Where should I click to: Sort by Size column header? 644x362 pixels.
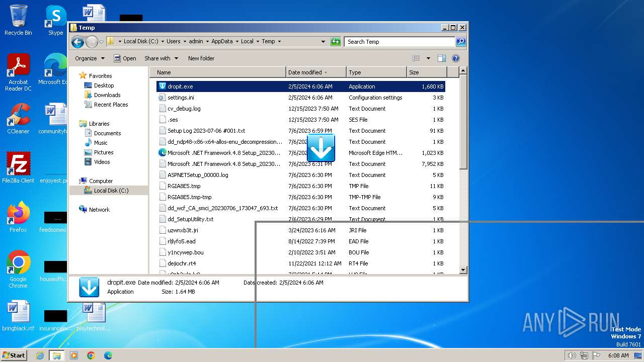[x=427, y=72]
